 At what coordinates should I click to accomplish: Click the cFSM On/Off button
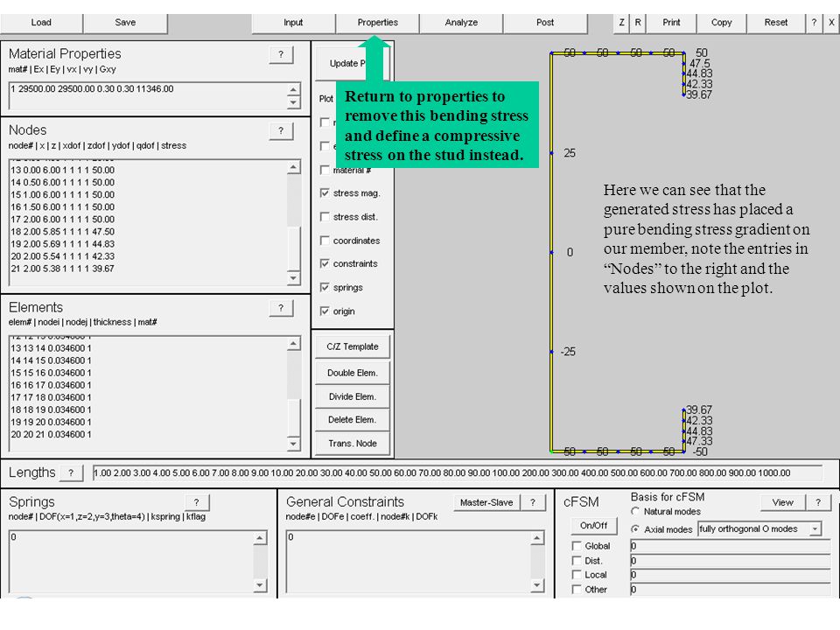tap(593, 526)
